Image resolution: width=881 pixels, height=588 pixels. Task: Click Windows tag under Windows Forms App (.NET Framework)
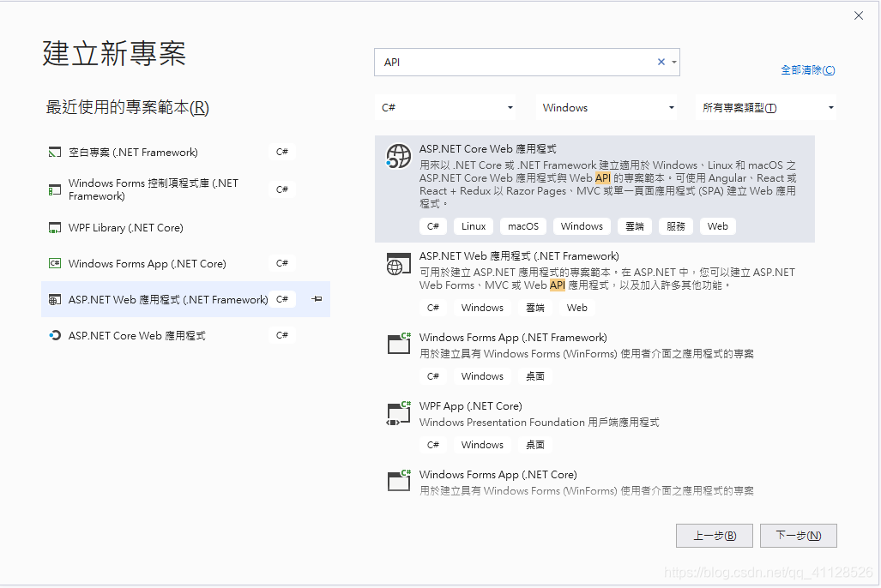point(482,376)
